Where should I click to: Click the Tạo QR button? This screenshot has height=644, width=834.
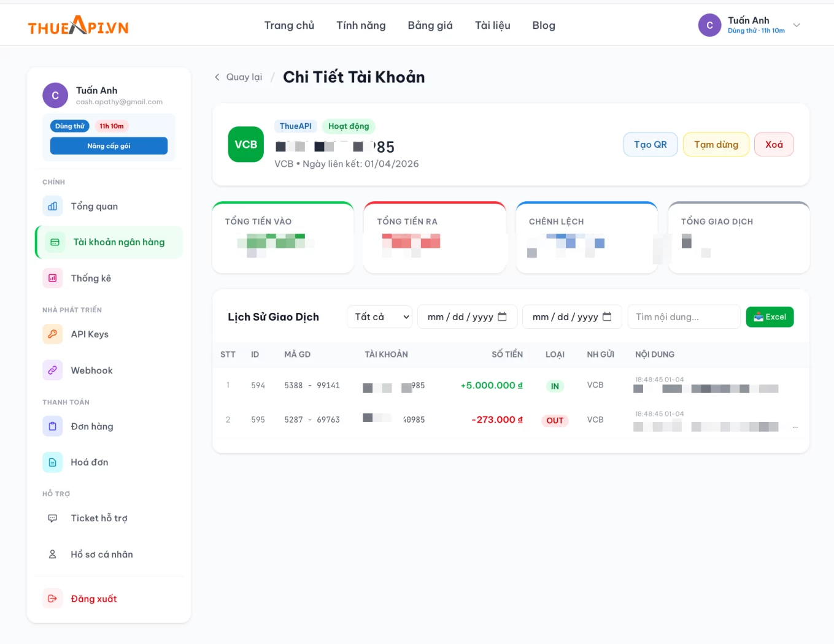(650, 145)
